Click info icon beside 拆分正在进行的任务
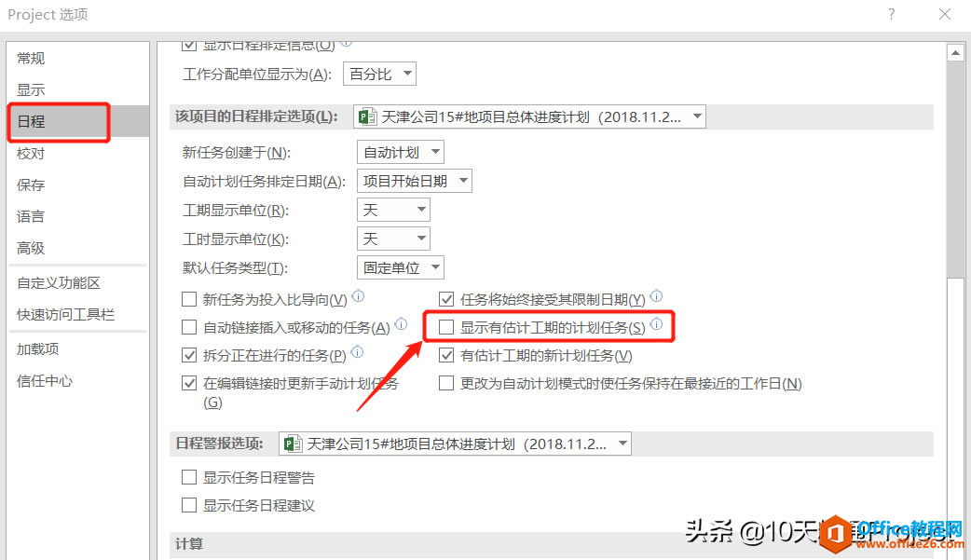Image resolution: width=971 pixels, height=560 pixels. tap(357, 352)
